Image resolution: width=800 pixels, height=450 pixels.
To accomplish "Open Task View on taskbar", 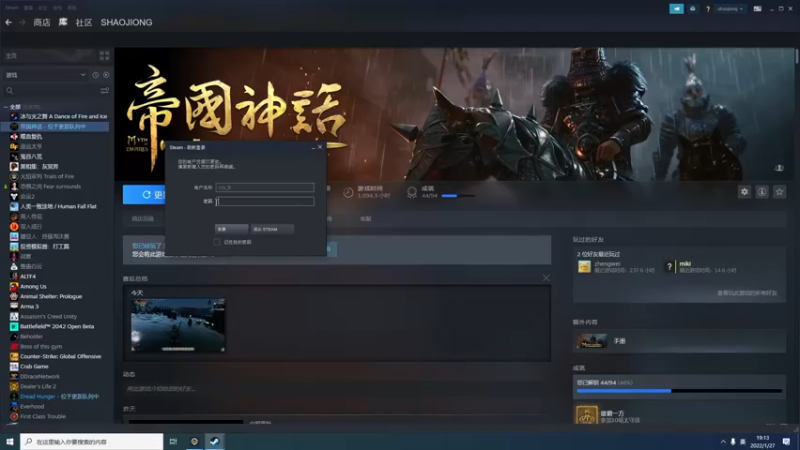I will coord(173,441).
